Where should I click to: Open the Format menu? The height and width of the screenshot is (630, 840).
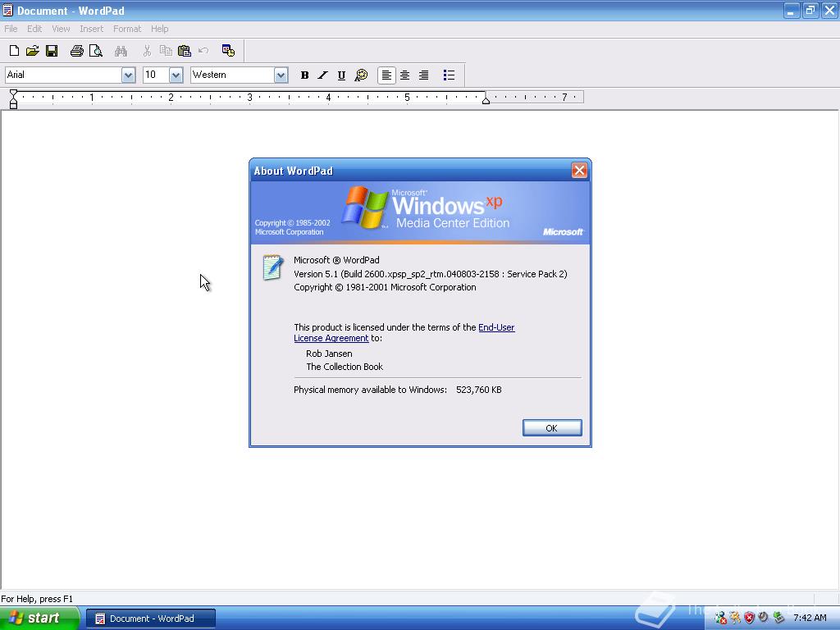127,29
